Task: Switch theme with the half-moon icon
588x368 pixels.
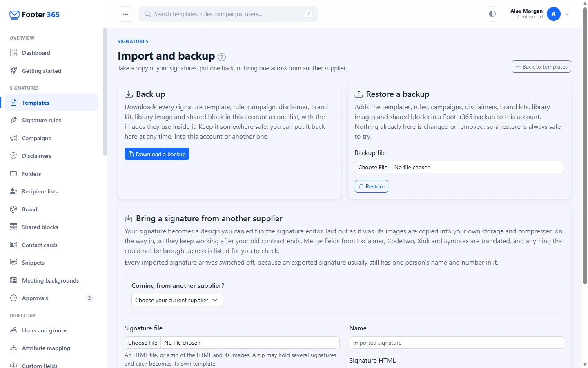Action: [492, 14]
